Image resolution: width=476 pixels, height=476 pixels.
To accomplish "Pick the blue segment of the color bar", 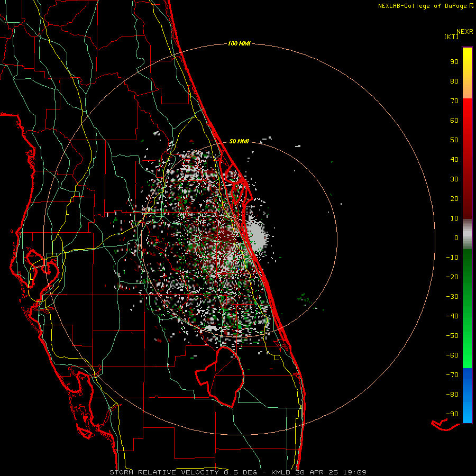I will [x=467, y=395].
